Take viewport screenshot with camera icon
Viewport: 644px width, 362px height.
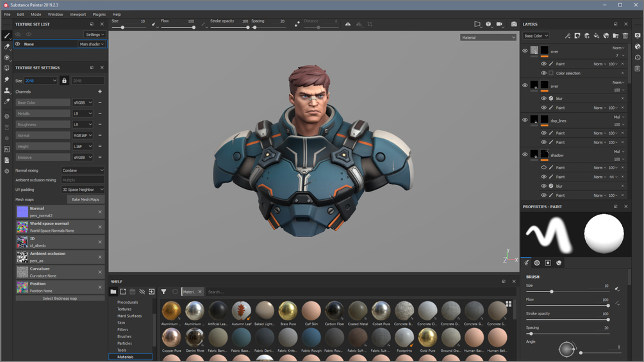point(514,24)
